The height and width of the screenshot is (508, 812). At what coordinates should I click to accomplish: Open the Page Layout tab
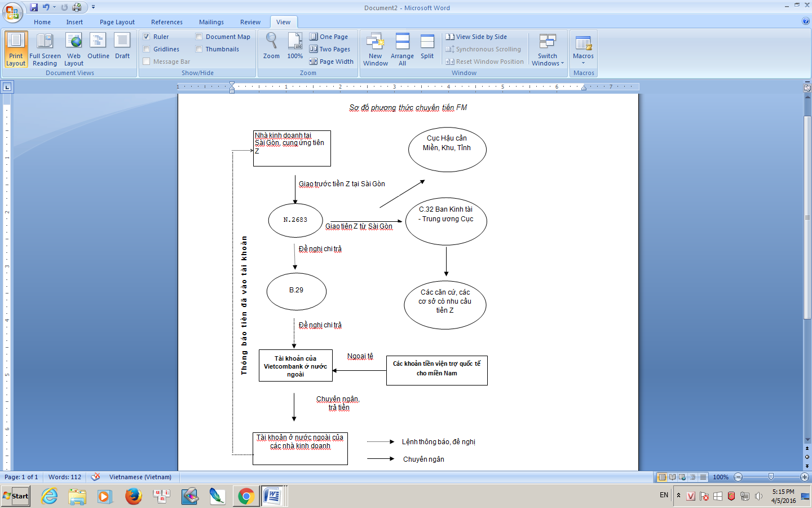pyautogui.click(x=117, y=22)
